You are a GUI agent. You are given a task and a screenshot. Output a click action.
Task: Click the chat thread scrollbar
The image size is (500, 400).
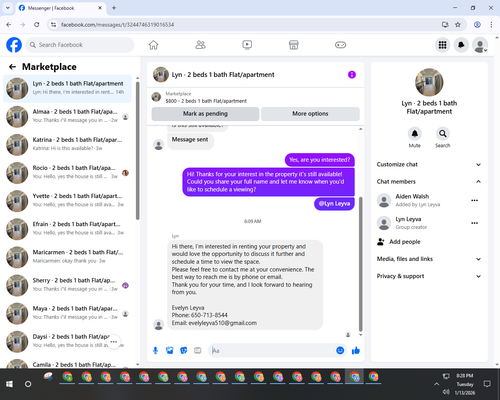360,263
